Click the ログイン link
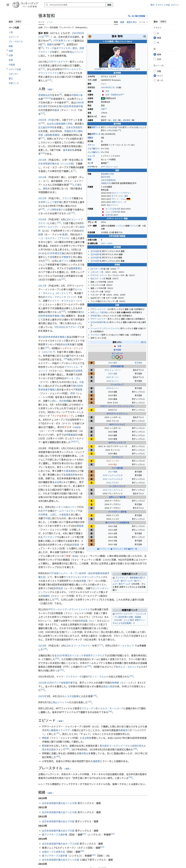Image resolution: width=186 pixels, height=868 pixels. coord(175,5)
